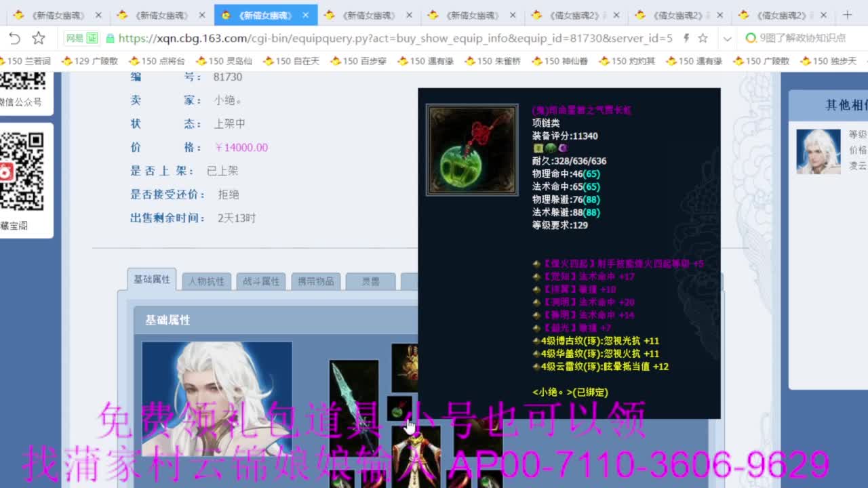
Task: Click the status value 上架中
Action: [230, 124]
